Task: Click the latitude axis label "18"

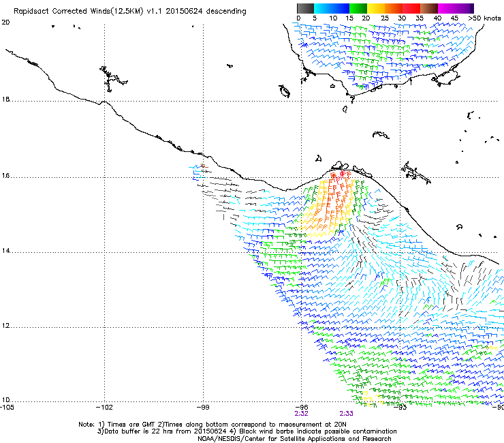Action: (5, 99)
